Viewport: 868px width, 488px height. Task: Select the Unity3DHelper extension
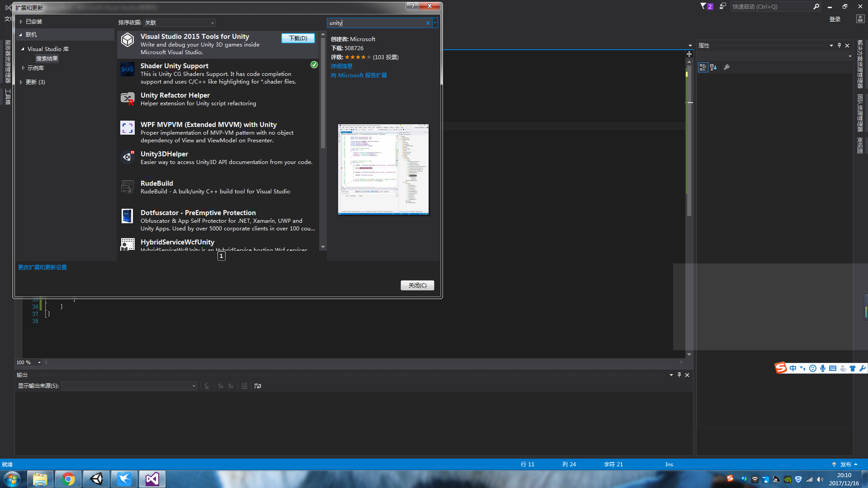[x=218, y=162]
